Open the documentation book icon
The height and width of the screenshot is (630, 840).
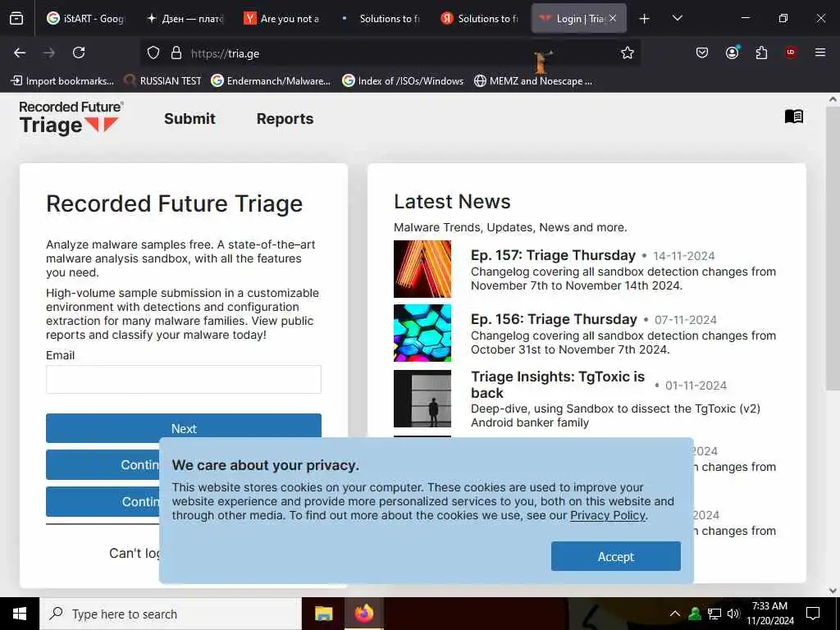793,116
